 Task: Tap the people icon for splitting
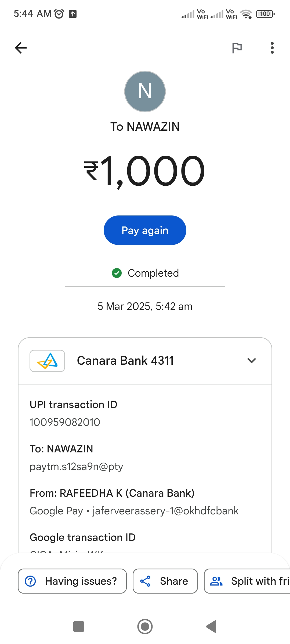[x=216, y=581]
